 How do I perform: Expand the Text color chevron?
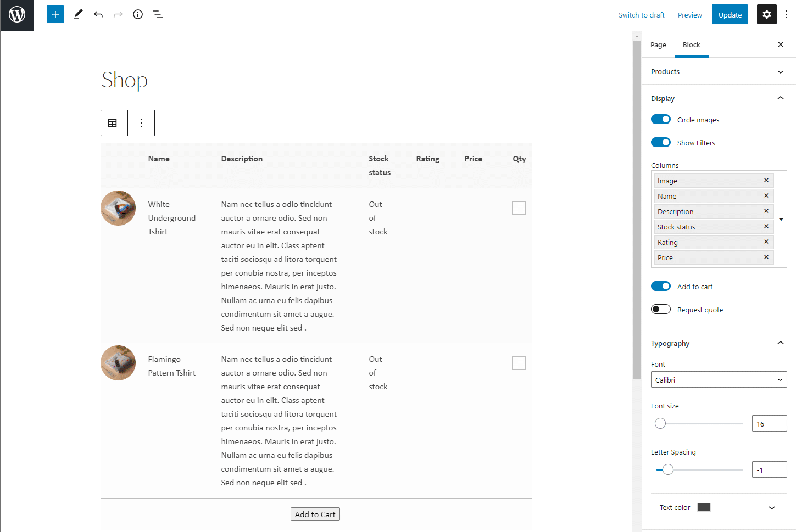(x=772, y=508)
